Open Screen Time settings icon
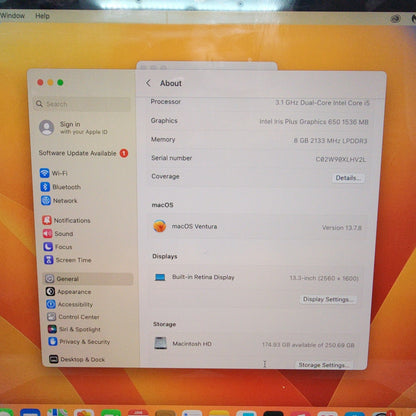Image resolution: width=416 pixels, height=416 pixels. (49, 260)
